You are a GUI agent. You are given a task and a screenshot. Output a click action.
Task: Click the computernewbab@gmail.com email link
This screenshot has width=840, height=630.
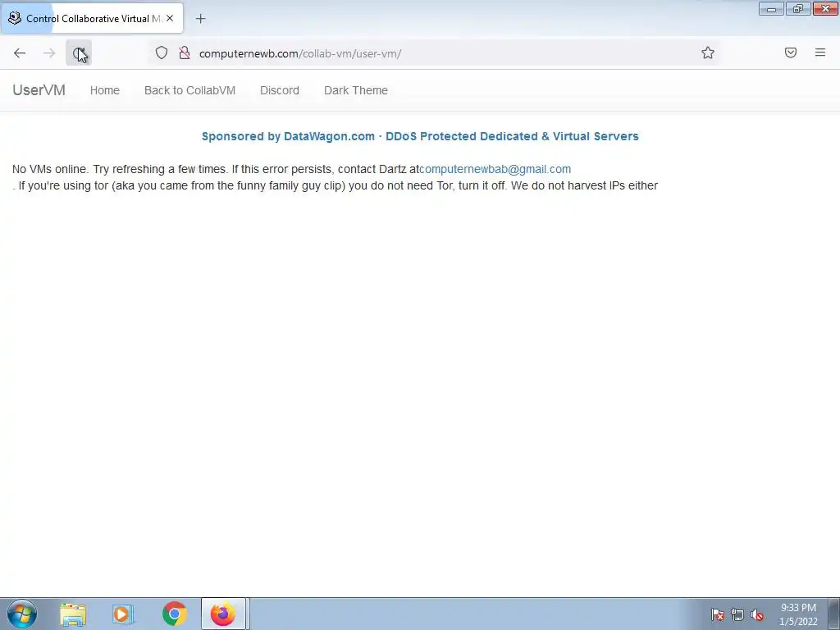click(495, 169)
